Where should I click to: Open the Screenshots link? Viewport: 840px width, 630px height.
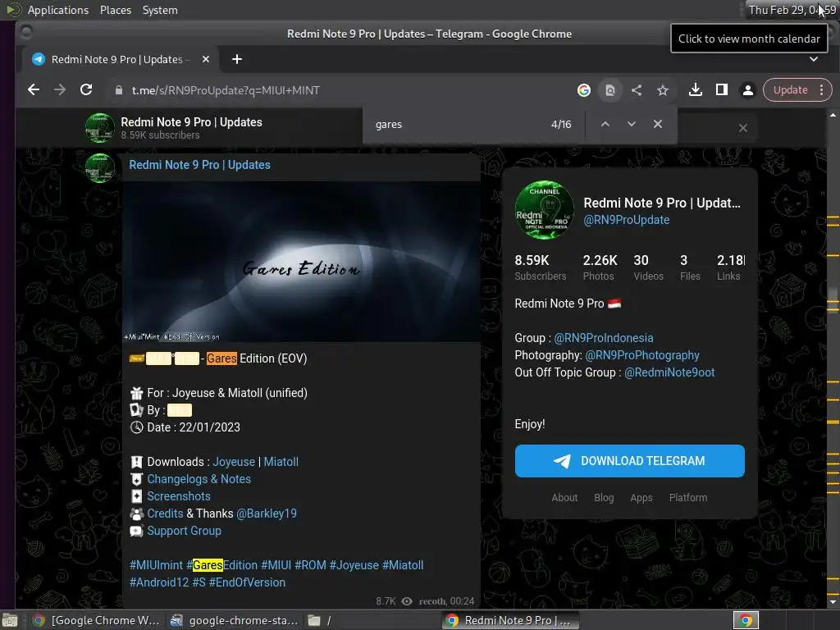[x=178, y=496]
